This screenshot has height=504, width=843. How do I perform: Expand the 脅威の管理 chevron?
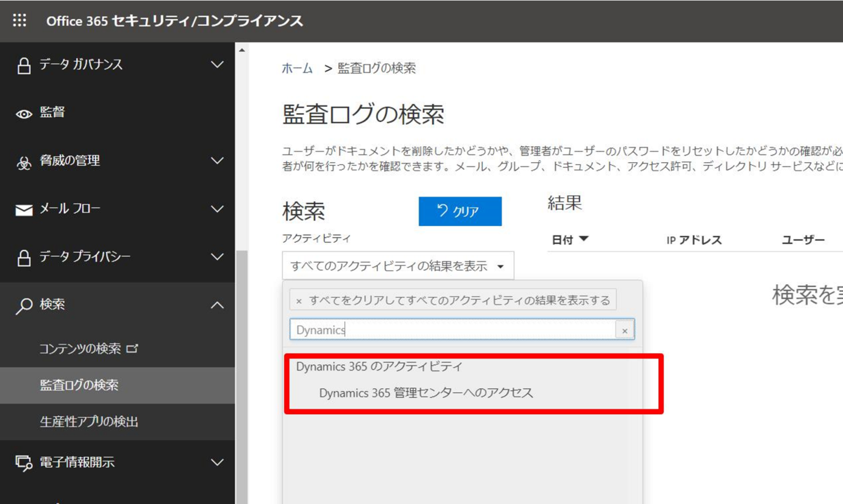[217, 161]
